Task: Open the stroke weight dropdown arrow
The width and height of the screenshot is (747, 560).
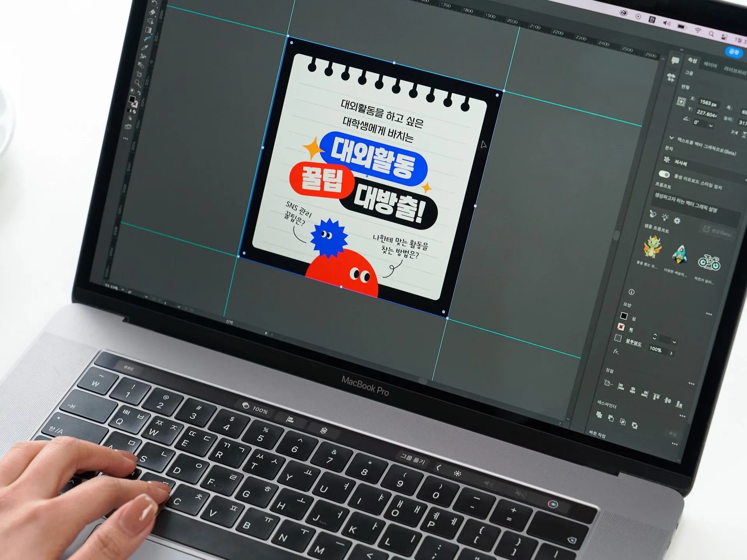Action: (x=674, y=342)
